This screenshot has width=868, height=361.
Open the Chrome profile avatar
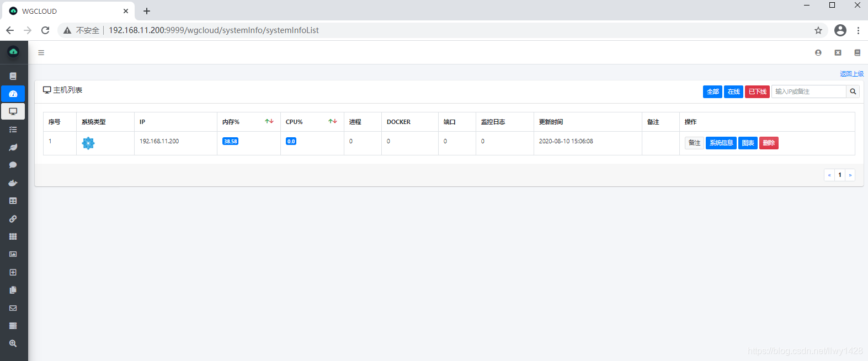pyautogui.click(x=840, y=30)
